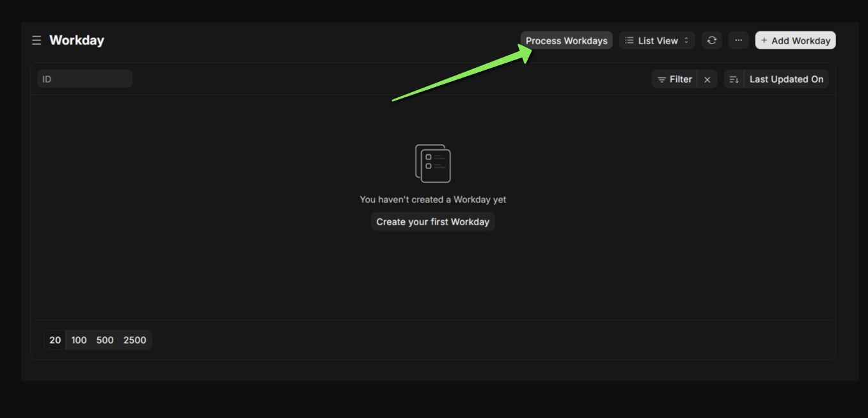Screen dimensions: 868x418
Task: Open the three-dots more options menu
Action: [738, 40]
